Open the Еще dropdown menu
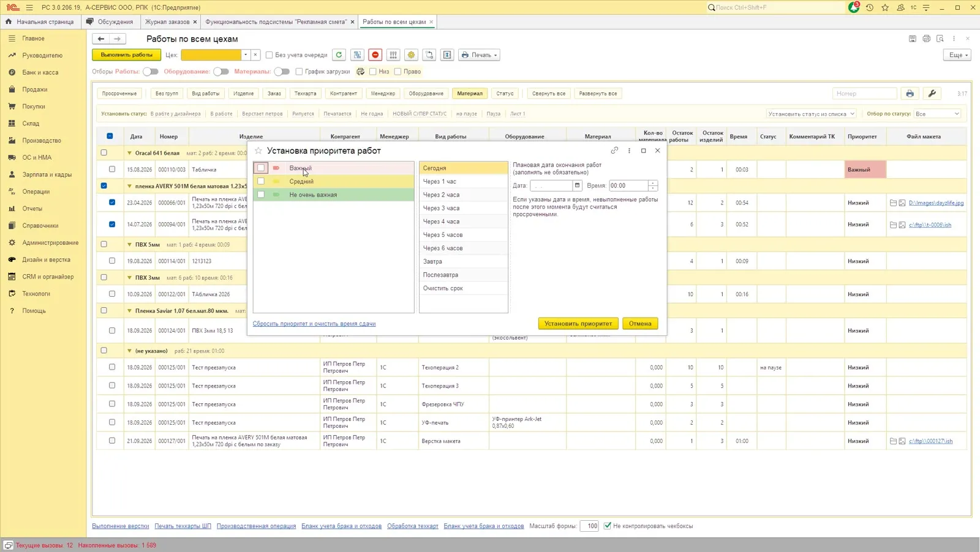 coord(958,55)
